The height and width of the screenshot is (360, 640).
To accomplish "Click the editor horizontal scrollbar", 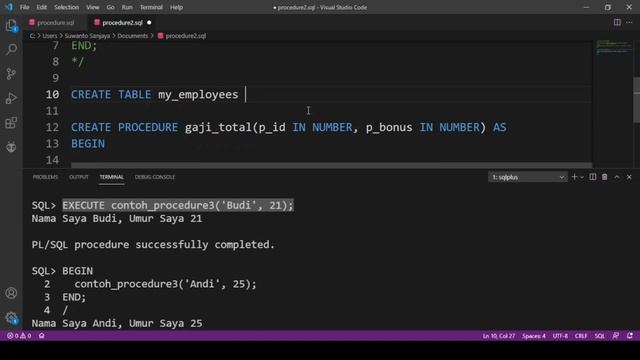I will click(x=331, y=165).
